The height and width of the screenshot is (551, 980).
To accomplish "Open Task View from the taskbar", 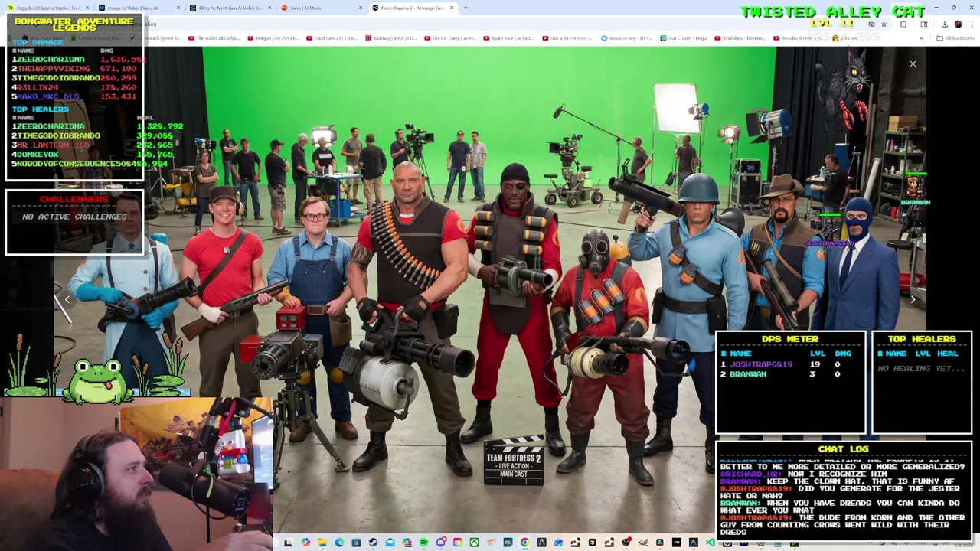I will [x=288, y=543].
